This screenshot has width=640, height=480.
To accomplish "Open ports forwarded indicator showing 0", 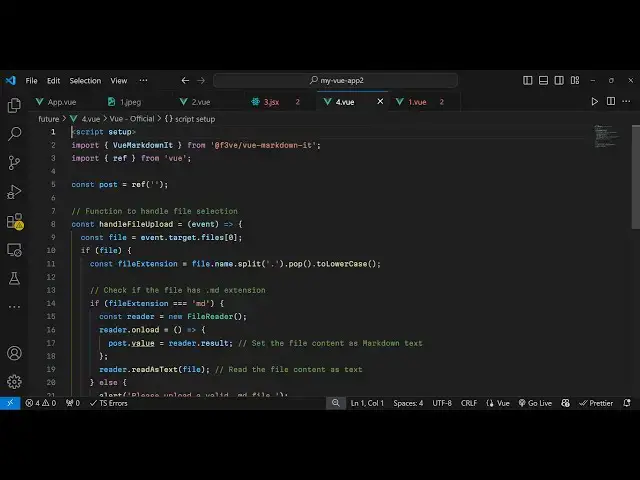I will pyautogui.click(x=73, y=403).
